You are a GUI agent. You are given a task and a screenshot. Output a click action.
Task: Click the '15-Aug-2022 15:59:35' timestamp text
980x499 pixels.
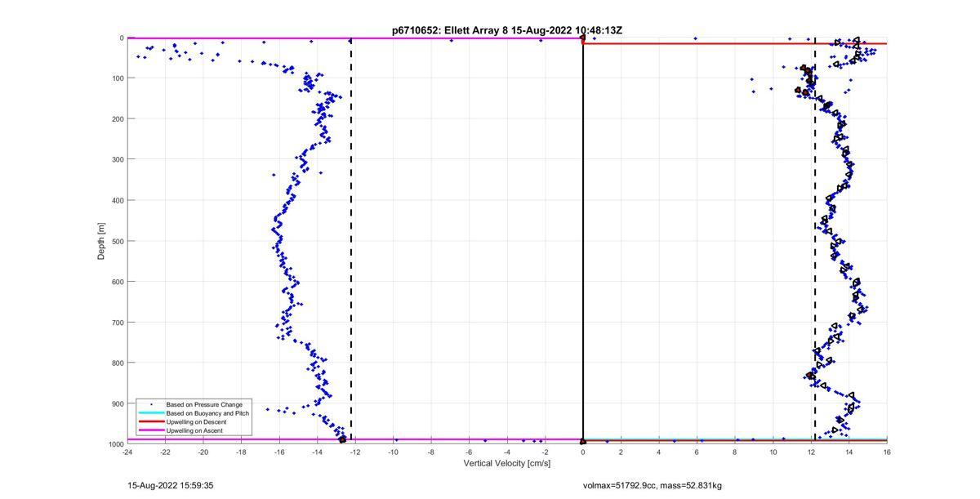click(x=169, y=485)
